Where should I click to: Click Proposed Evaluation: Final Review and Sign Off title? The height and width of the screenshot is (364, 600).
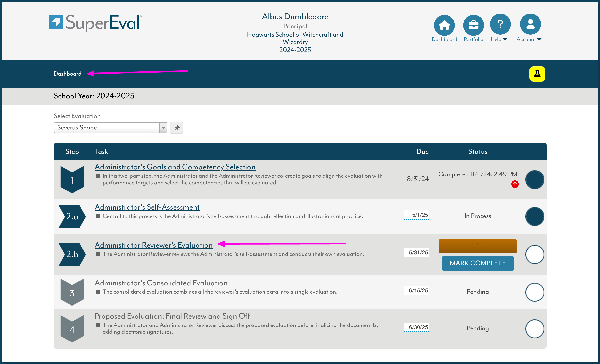[172, 316]
